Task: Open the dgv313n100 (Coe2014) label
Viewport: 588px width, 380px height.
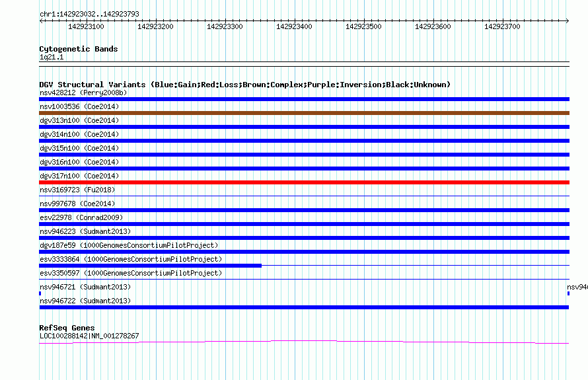Action: coord(79,120)
